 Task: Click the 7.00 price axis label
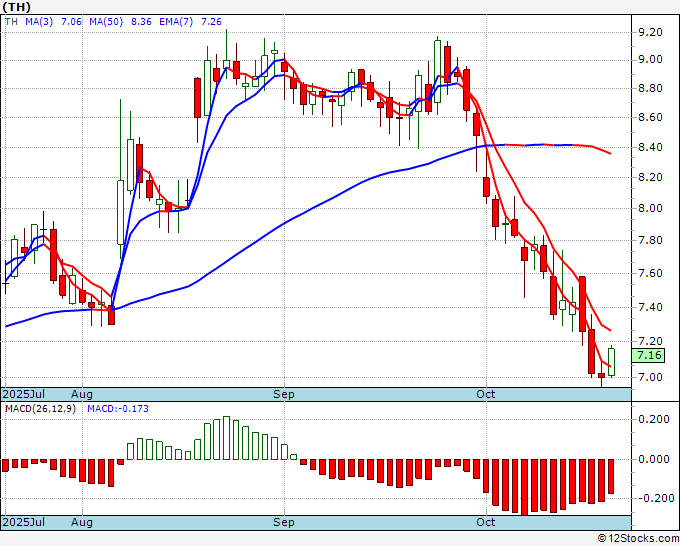pos(650,377)
